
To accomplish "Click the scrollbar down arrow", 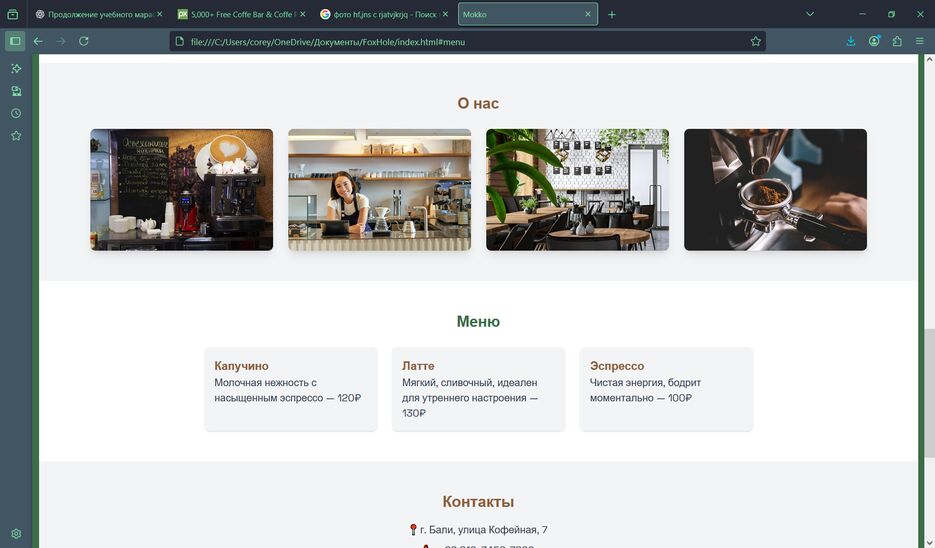I will tap(929, 543).
